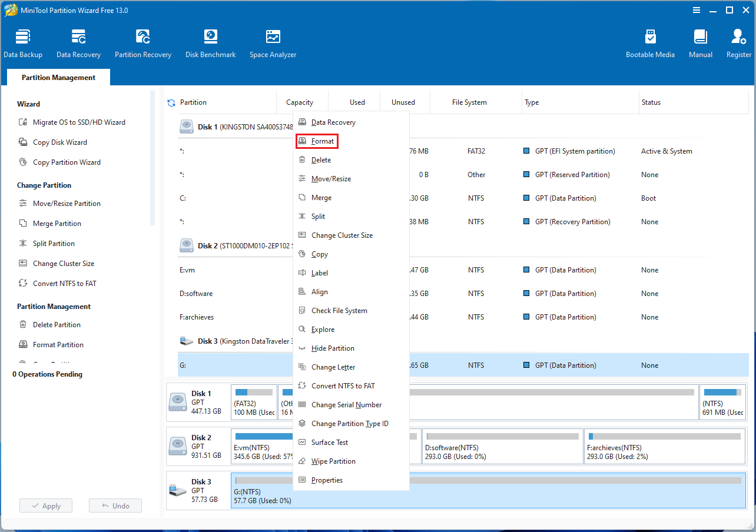Apply pending operations
Viewport: 756px width, 532px height.
[45, 505]
